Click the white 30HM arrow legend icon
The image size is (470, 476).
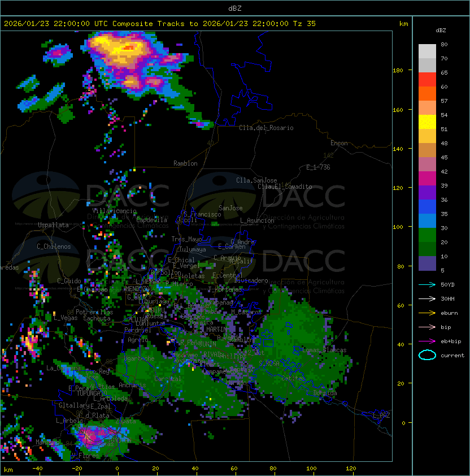[427, 298]
